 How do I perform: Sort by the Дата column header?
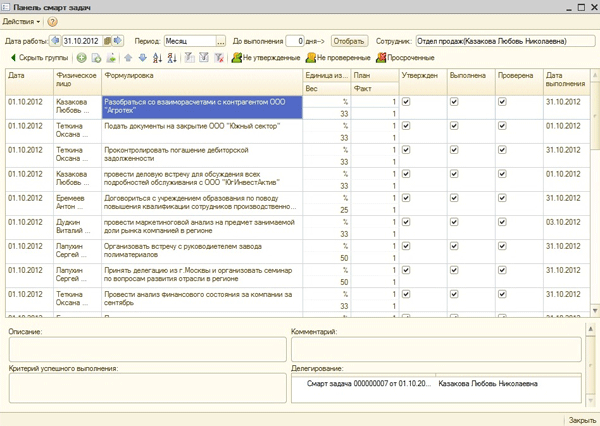29,82
